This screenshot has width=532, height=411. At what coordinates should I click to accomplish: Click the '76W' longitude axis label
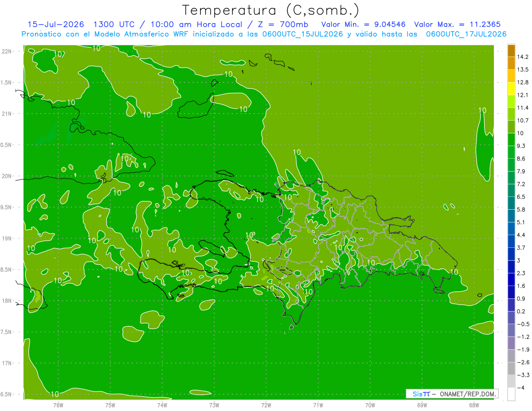(x=58, y=405)
